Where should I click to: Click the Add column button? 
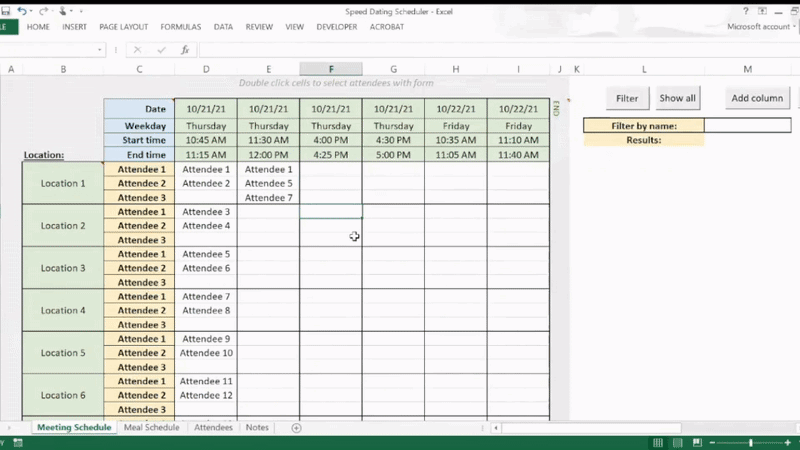point(757,98)
